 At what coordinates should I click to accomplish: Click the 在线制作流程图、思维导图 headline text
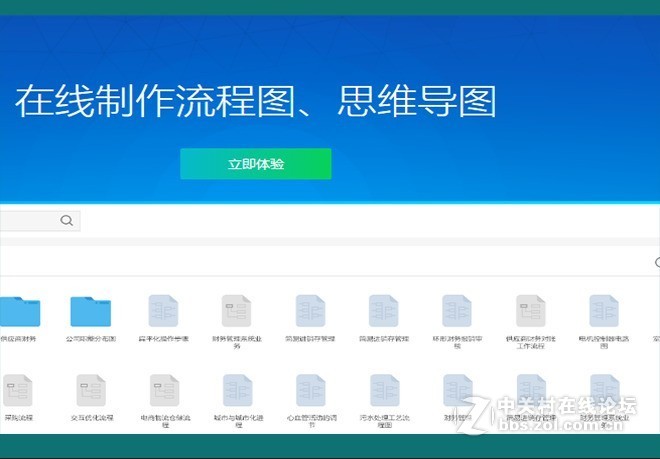(256, 101)
